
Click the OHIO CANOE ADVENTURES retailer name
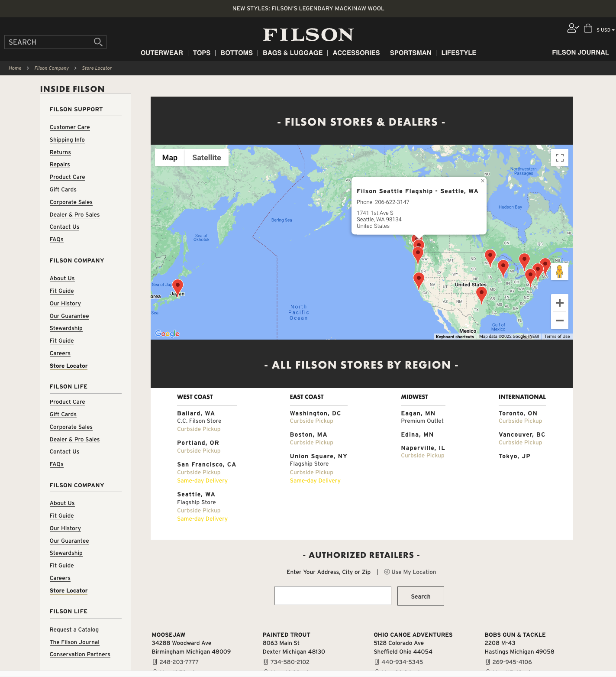[x=413, y=635]
